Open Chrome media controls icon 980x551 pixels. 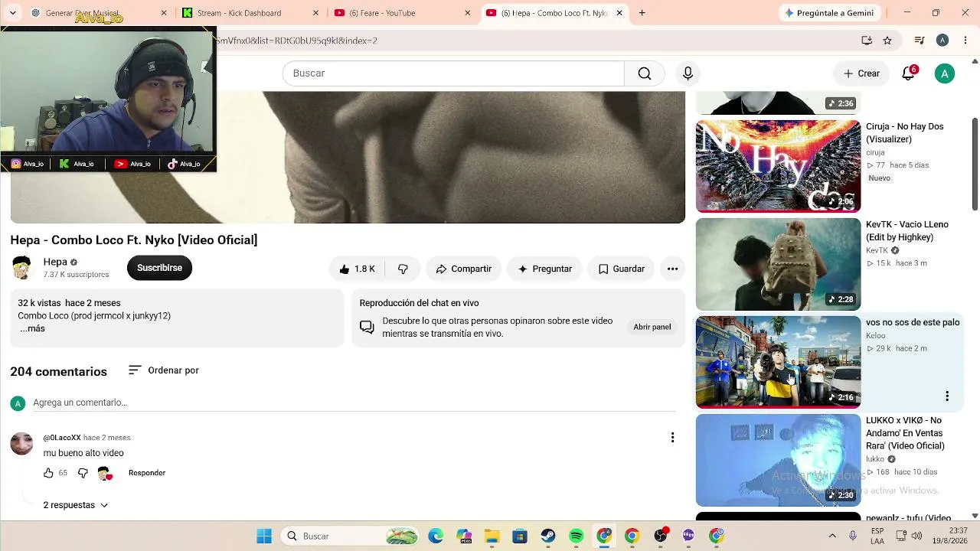pyautogui.click(x=920, y=41)
